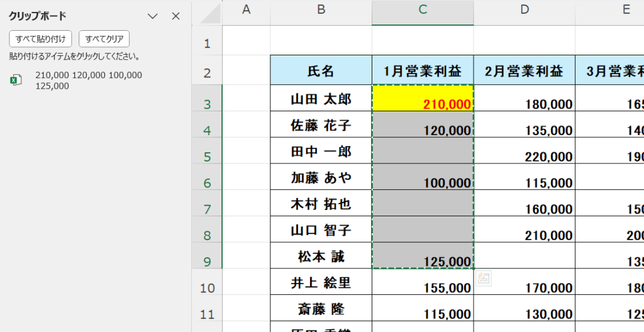This screenshot has height=332, width=644.
Task: Select the cell with name 山田 太郎
Action: (321, 99)
